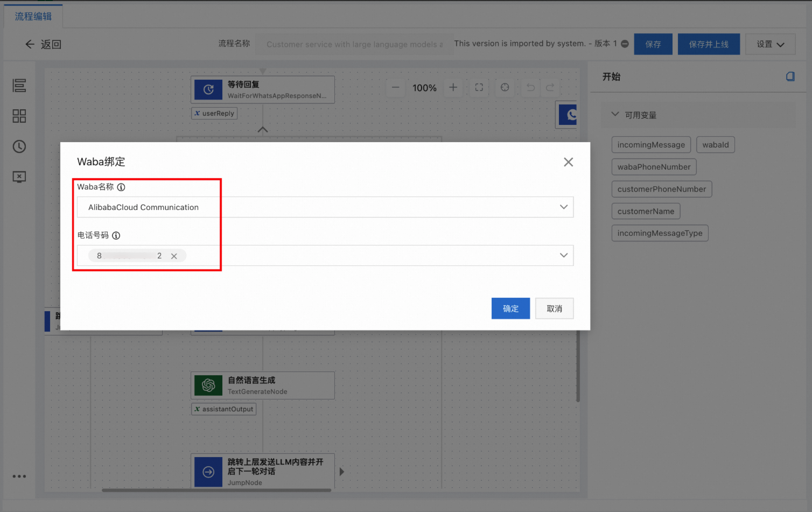Click the version status minus-circle icon

point(625,44)
